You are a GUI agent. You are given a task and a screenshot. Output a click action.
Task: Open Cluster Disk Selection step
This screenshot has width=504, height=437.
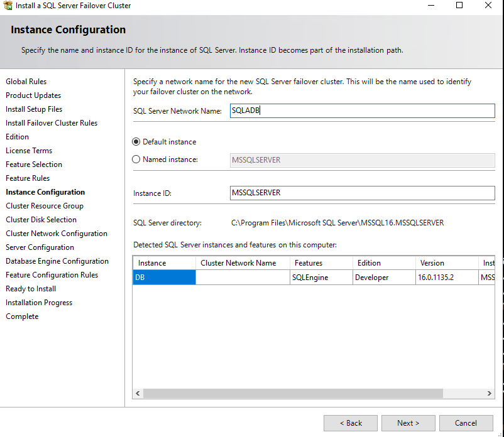[41, 220]
